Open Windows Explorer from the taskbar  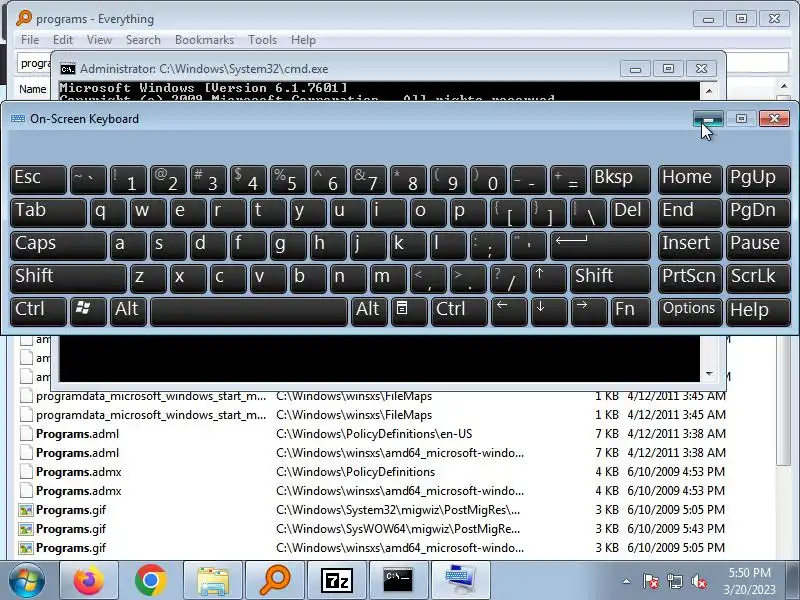tap(213, 580)
